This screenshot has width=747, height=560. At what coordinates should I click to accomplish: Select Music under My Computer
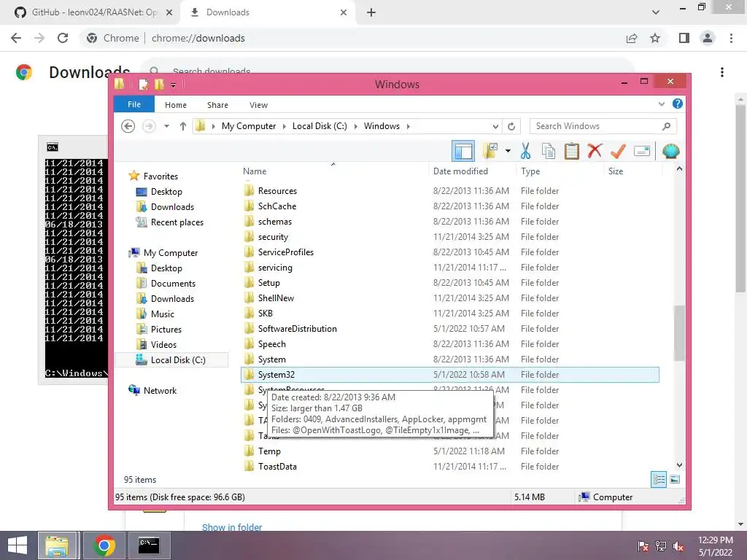click(163, 314)
